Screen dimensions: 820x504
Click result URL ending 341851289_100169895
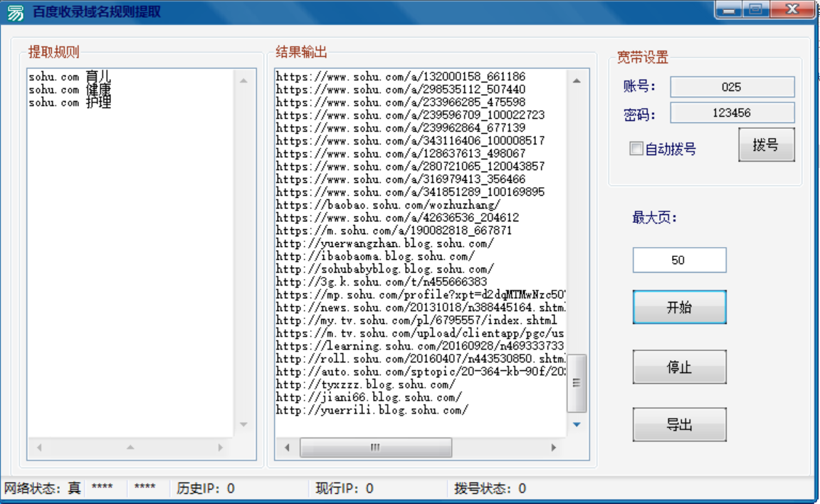[411, 192]
